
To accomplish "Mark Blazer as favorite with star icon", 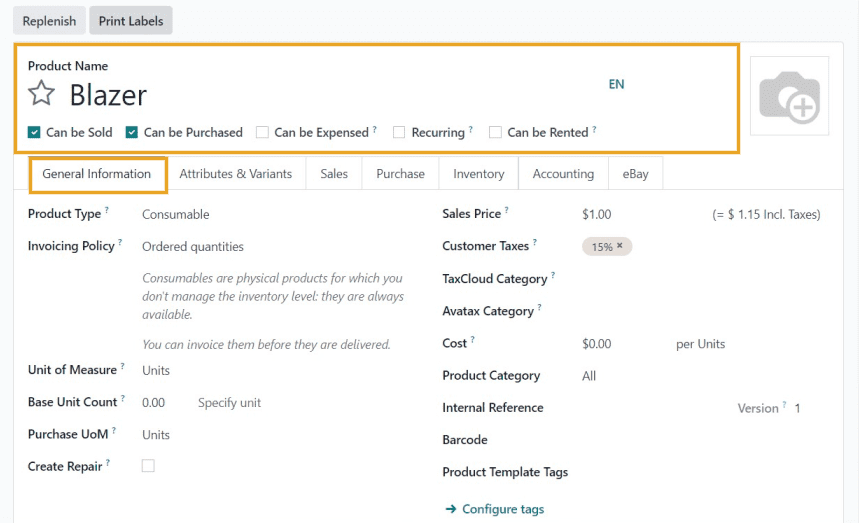I will (41, 95).
